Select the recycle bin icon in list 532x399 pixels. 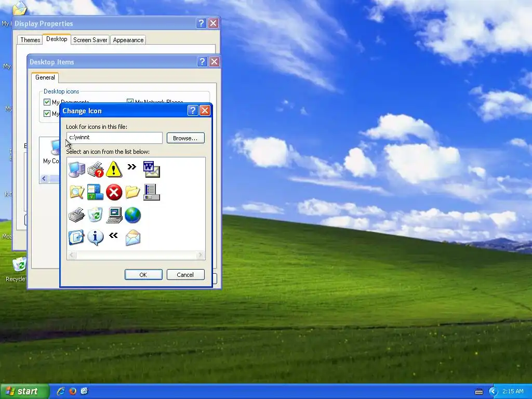pos(96,215)
